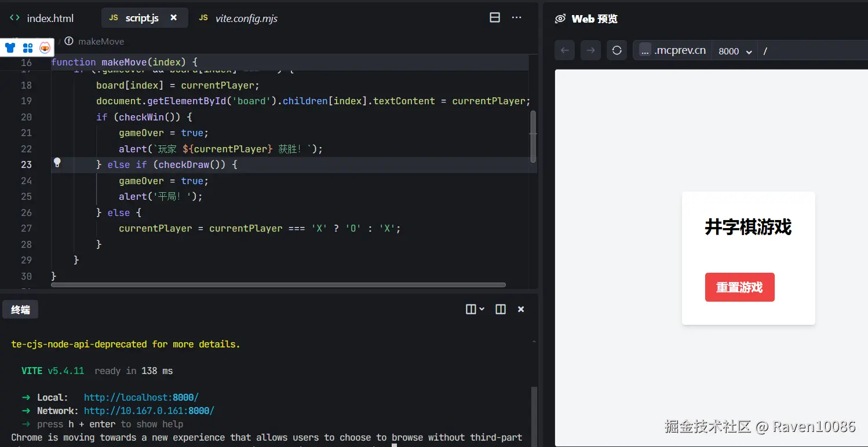This screenshot has width=868, height=447.
Task: Click the Web 预览 eye icon
Action: pos(560,19)
